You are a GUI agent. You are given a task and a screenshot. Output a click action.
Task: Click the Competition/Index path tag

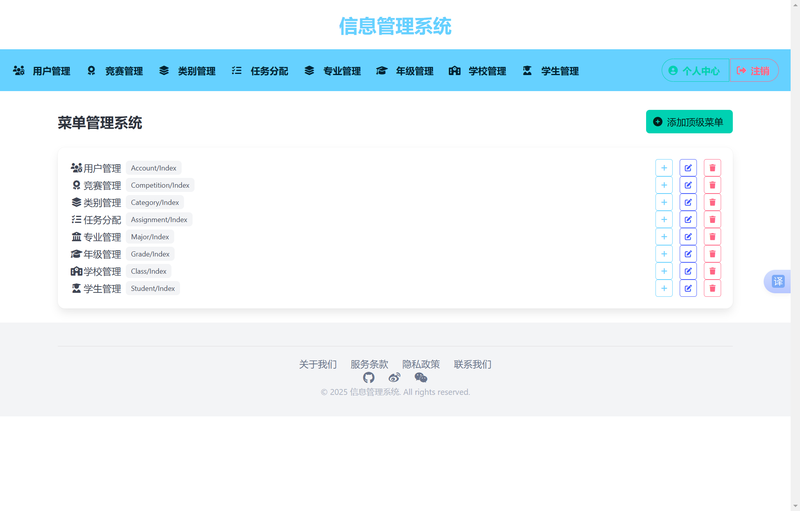point(160,185)
